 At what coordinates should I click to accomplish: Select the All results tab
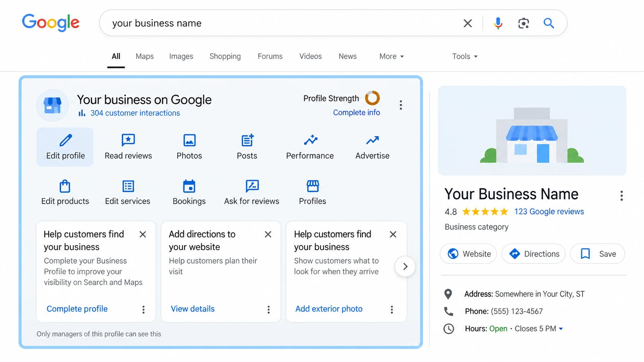click(x=116, y=56)
